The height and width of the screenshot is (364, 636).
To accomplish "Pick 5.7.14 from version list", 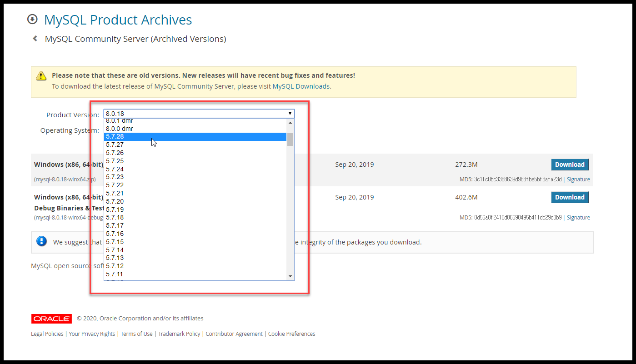I will [x=195, y=250].
